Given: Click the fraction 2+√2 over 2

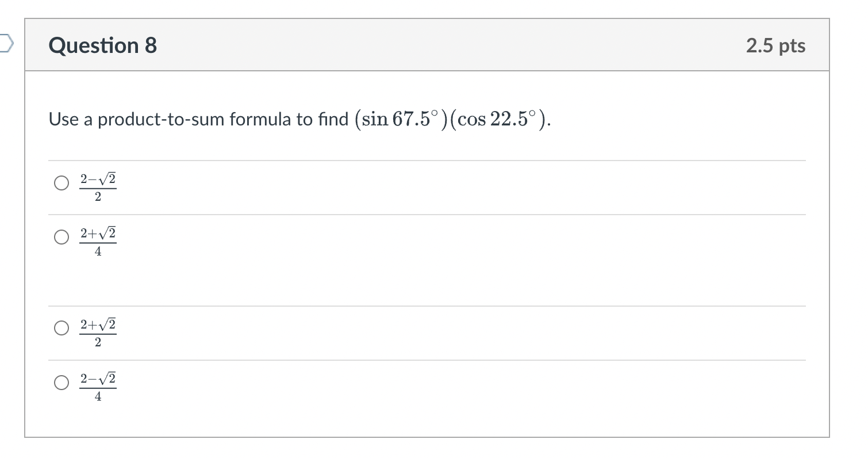Looking at the screenshot, I should tap(98, 331).
